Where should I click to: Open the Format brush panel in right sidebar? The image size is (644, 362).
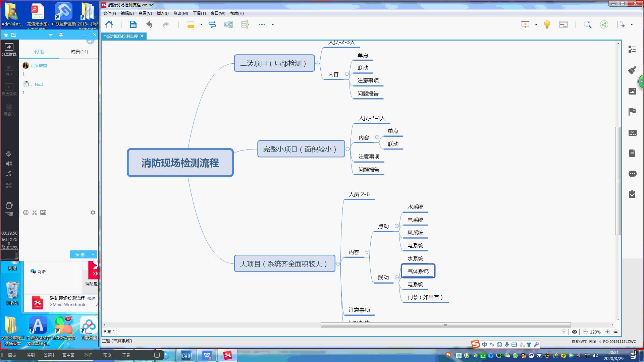coord(632,70)
